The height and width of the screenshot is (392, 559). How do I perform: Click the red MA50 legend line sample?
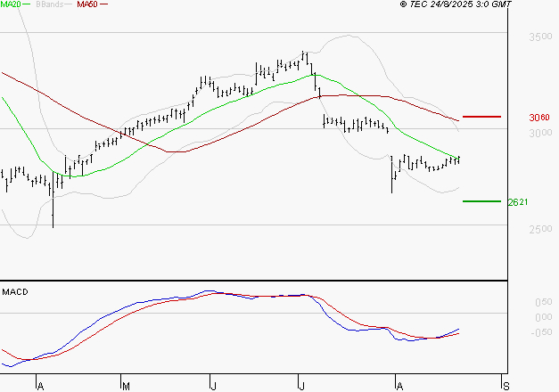tap(103, 4)
